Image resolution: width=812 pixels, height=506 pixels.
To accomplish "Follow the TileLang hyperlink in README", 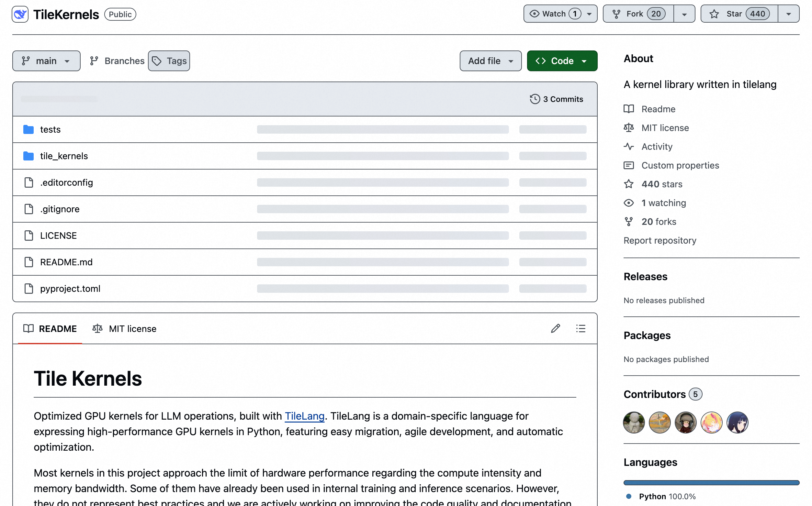I will pyautogui.click(x=304, y=416).
